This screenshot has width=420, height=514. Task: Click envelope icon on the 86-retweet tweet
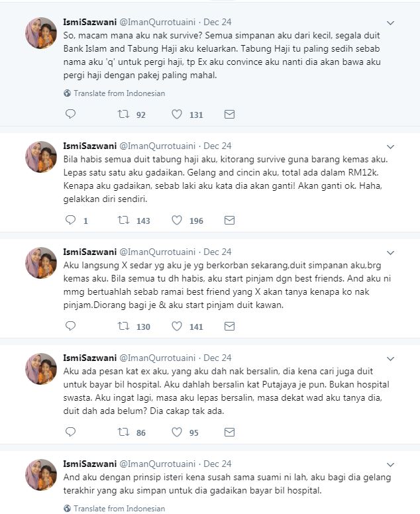pyautogui.click(x=229, y=433)
